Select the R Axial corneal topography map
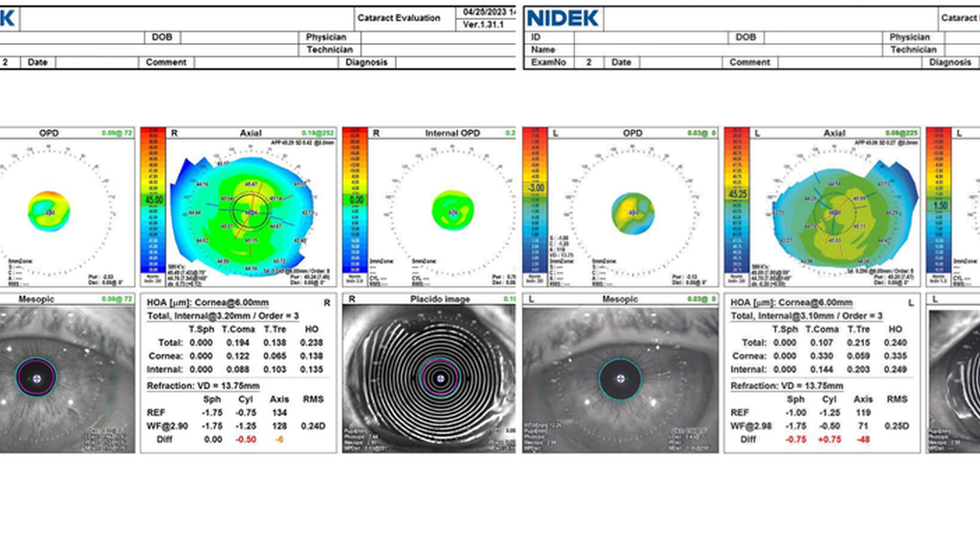This screenshot has height=551, width=980. click(x=251, y=212)
